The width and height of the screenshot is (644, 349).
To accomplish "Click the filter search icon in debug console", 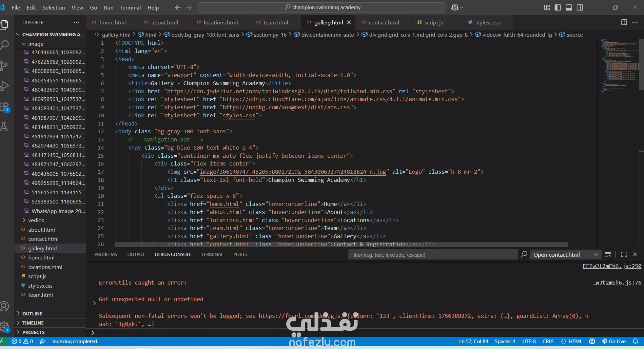I will pyautogui.click(x=524, y=254).
